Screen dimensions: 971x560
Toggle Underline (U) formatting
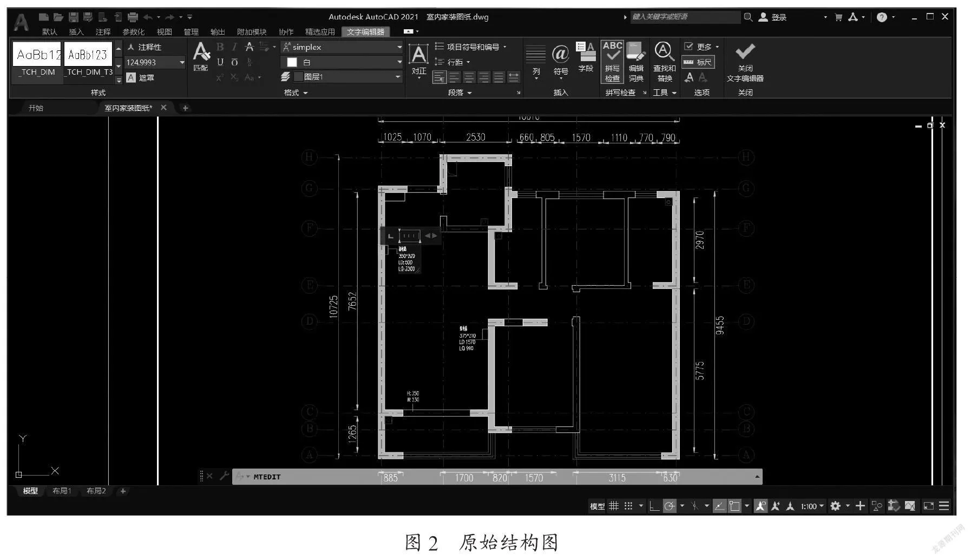220,62
